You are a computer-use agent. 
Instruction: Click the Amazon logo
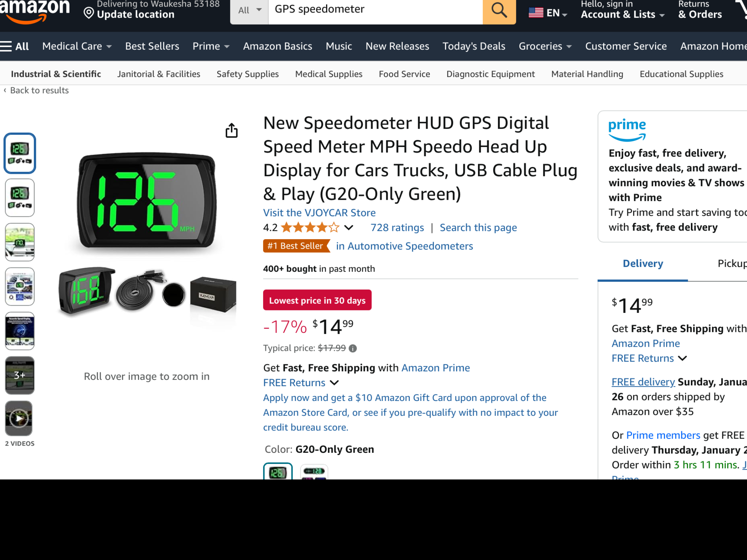(x=35, y=11)
